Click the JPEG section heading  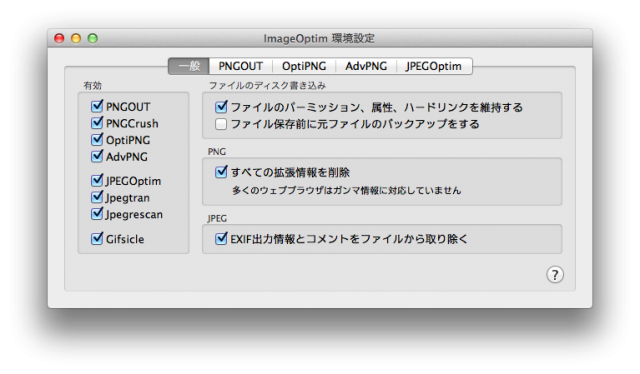tap(217, 218)
